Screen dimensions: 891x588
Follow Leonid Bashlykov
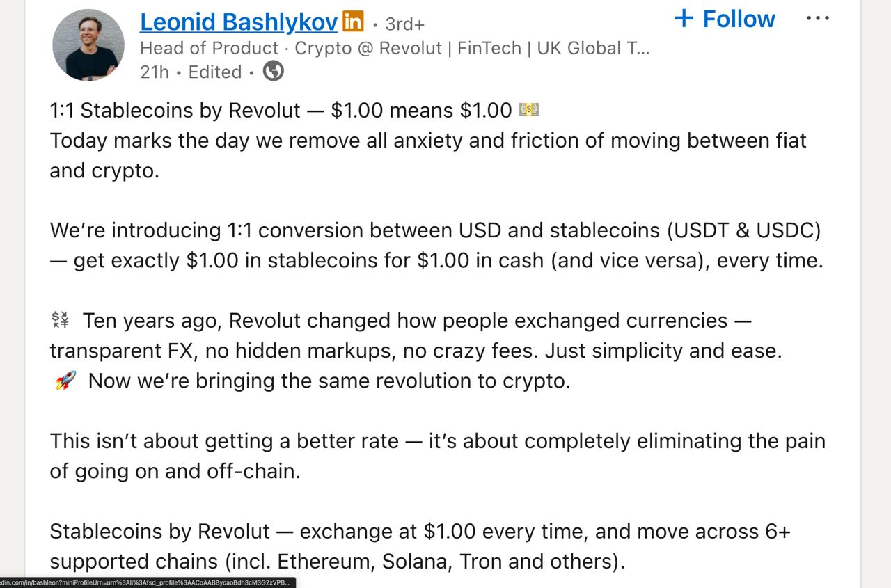point(725,19)
